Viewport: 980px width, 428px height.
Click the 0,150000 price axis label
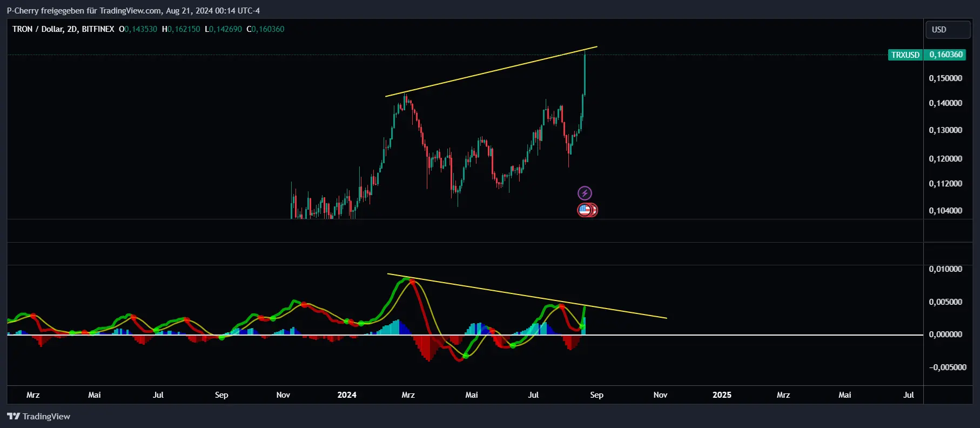point(945,78)
